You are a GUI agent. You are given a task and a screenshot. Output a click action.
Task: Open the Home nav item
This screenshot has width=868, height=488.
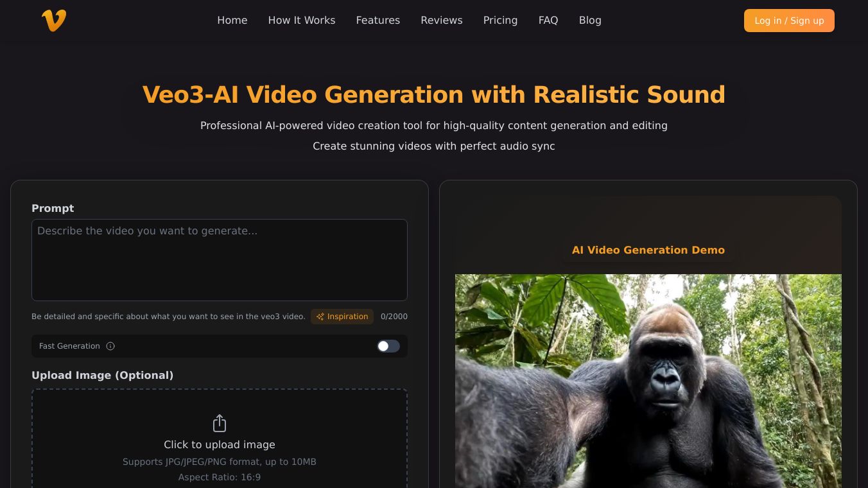coord(232,21)
